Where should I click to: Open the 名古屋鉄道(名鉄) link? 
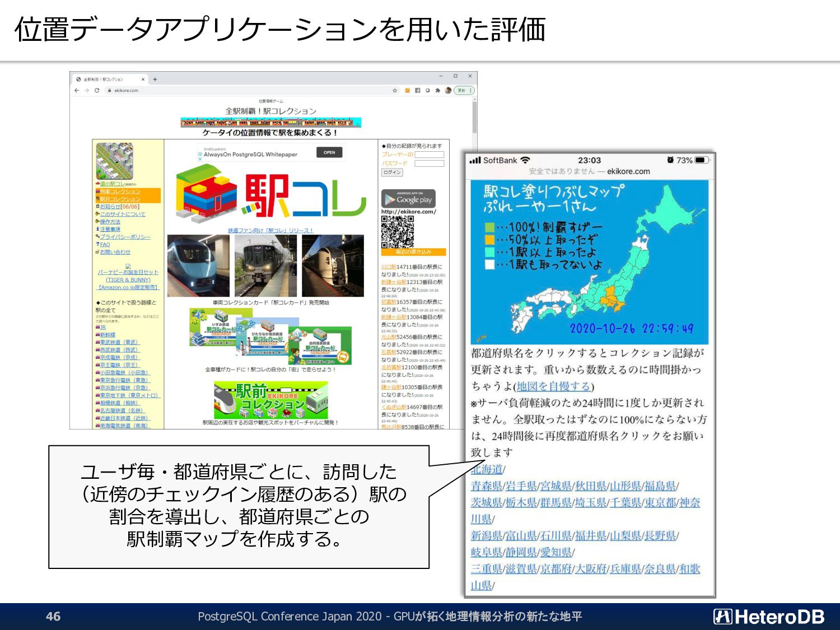point(122,410)
